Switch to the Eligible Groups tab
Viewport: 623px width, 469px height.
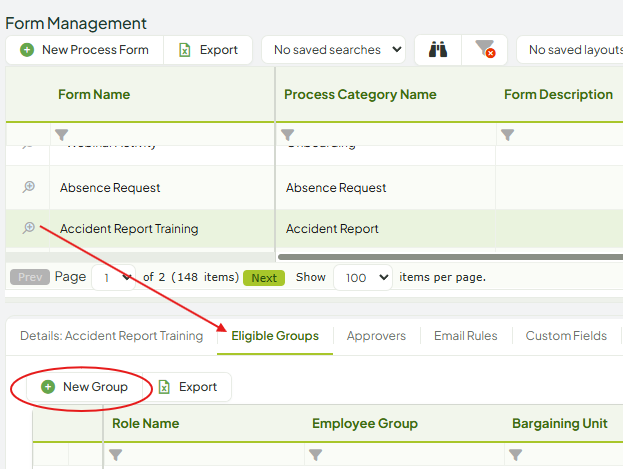275,336
